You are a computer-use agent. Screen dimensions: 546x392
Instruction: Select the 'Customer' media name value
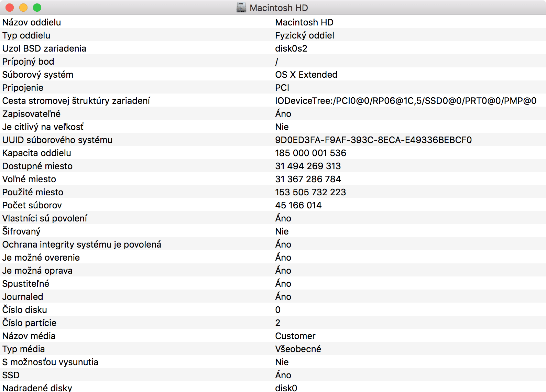(295, 336)
